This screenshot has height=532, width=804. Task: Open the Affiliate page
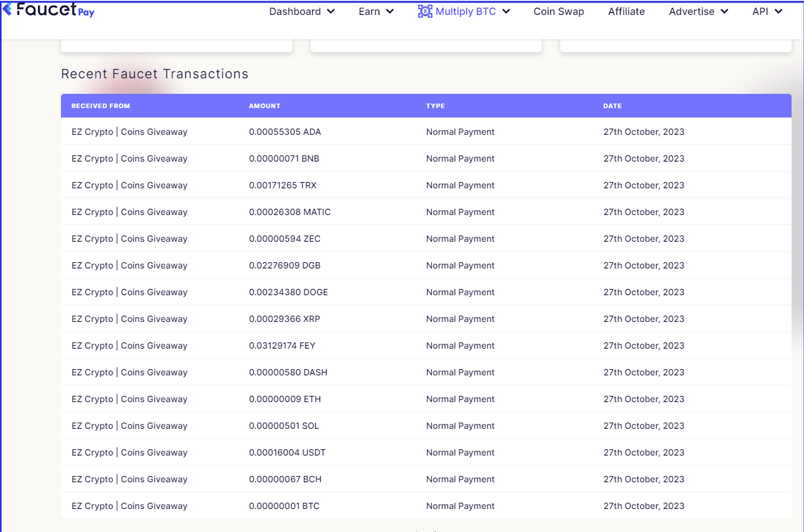[626, 11]
